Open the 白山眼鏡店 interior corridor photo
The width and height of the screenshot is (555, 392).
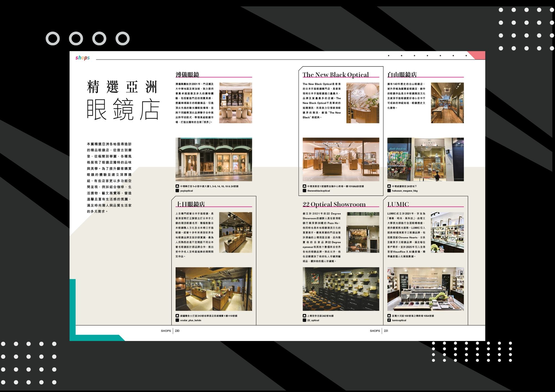(x=447, y=103)
